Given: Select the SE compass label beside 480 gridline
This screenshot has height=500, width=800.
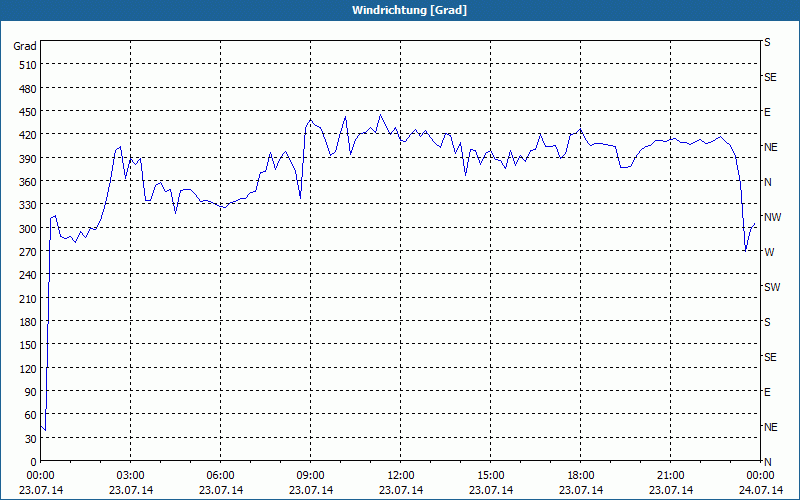Looking at the screenshot, I should point(770,77).
